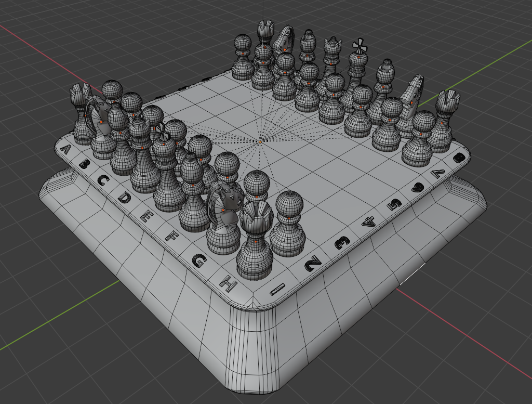The image size is (532, 404).
Task: Select the number 5 on the board edge
Action: 394,204
